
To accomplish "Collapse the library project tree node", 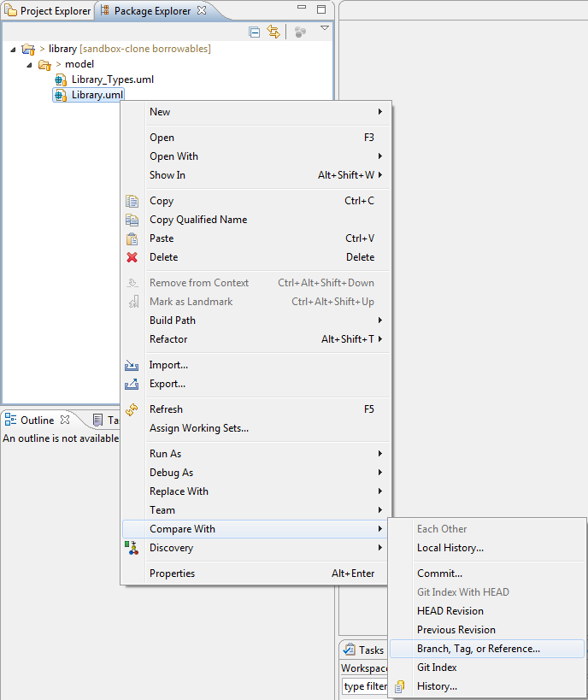I will click(x=13, y=49).
